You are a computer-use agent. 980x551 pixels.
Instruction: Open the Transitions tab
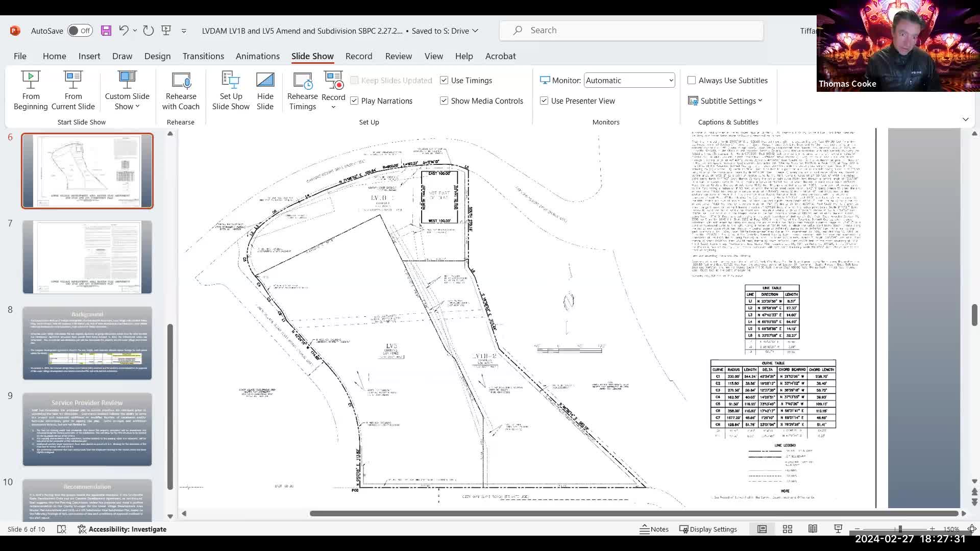point(203,56)
